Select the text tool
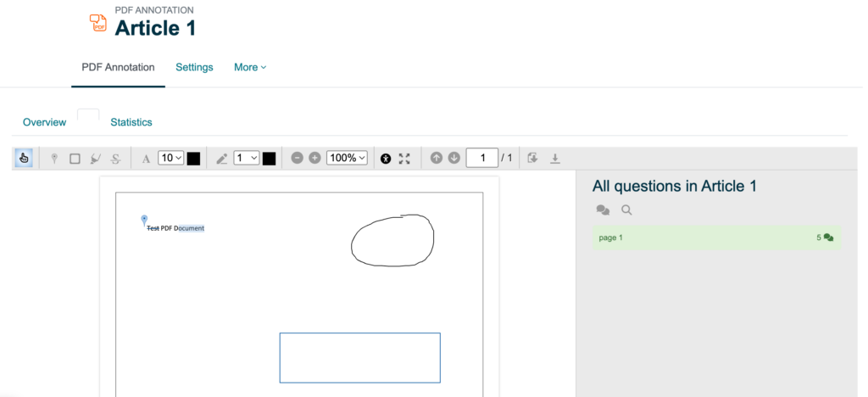The height and width of the screenshot is (397, 868). 146,159
